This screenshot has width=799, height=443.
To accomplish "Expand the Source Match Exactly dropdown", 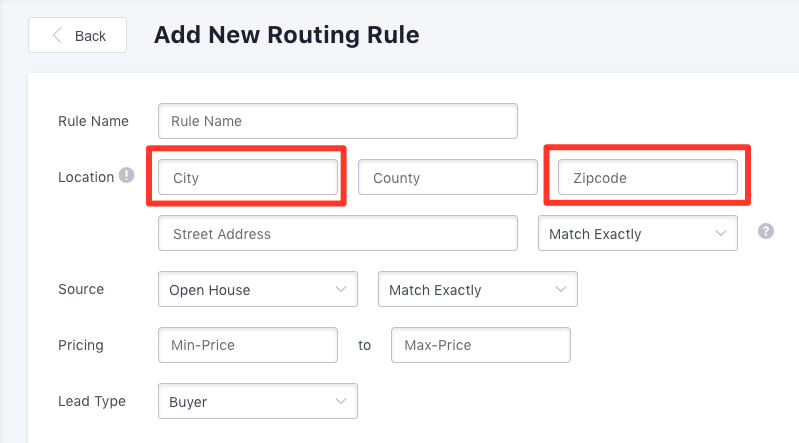I will click(477, 289).
